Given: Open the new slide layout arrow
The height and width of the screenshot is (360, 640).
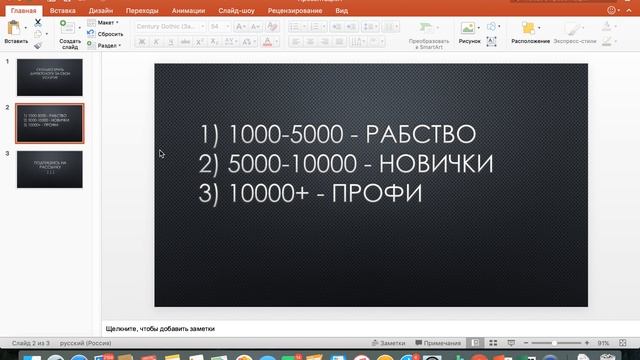Looking at the screenshot, I should (x=80, y=28).
